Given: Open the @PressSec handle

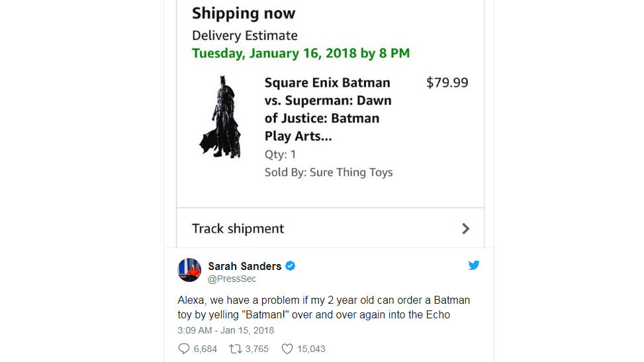Looking at the screenshot, I should pyautogui.click(x=232, y=279).
